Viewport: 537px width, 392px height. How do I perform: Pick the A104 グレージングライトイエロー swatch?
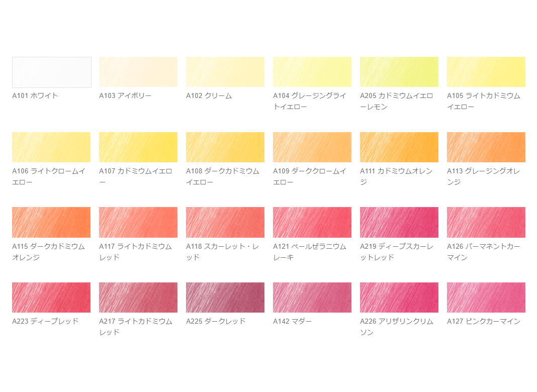coord(312,72)
